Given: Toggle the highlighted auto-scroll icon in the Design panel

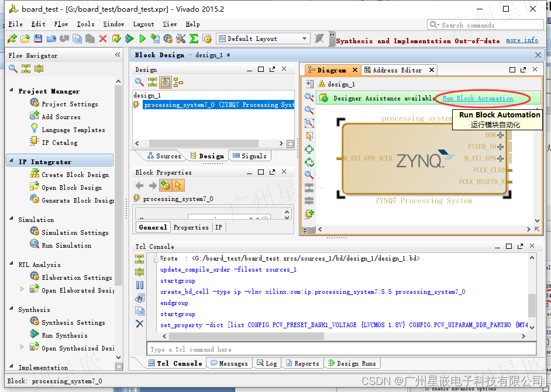Looking at the screenshot, I should pos(166,82).
